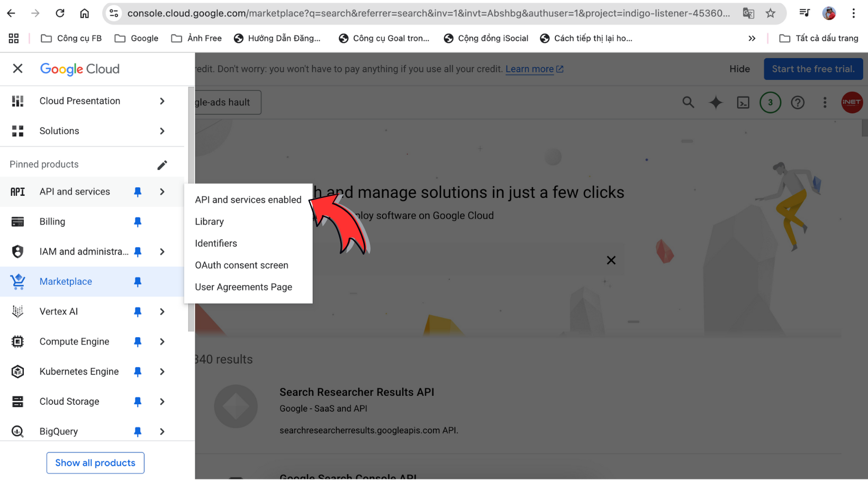
Task: Open Gemini AI sparkle assistant
Action: point(716,102)
